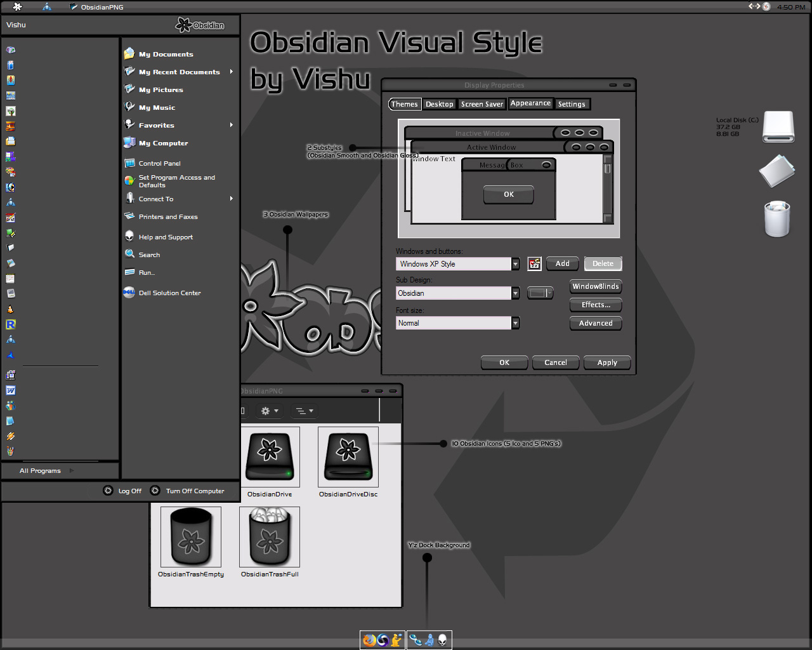Image resolution: width=812 pixels, height=650 pixels.
Task: Open the desktop Recycle Bin icon
Action: point(777,220)
